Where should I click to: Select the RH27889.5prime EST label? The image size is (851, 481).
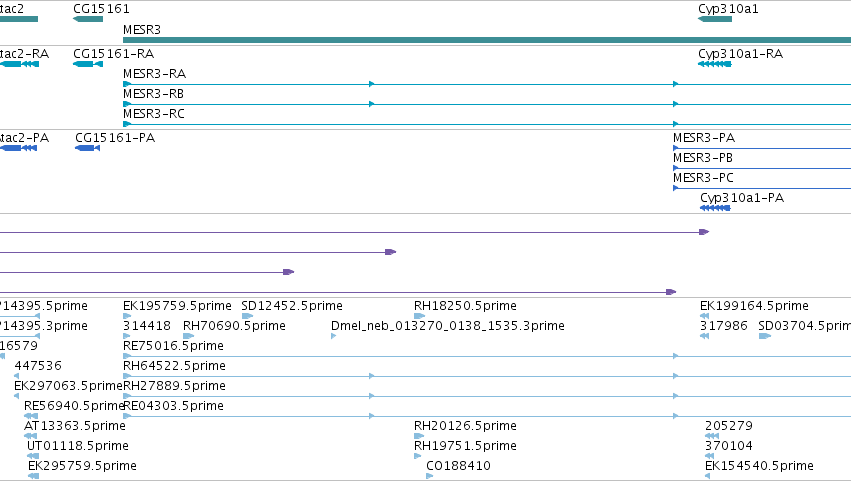click(174, 386)
